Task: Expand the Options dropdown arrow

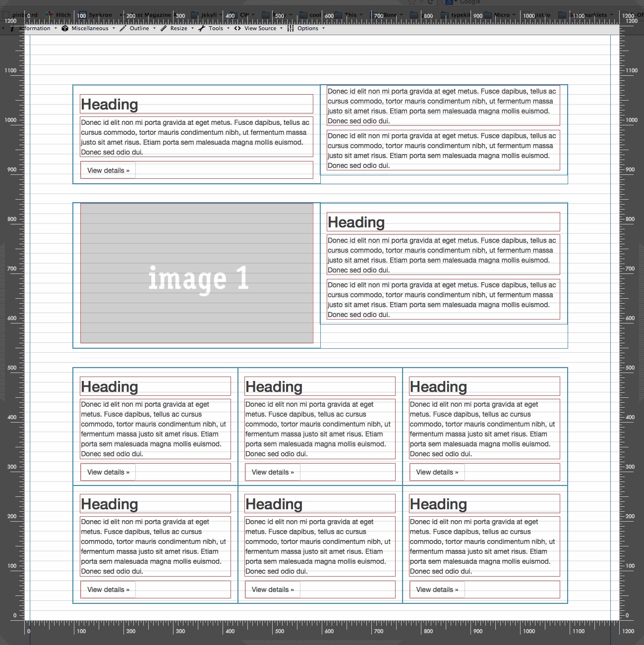Action: pos(323,29)
